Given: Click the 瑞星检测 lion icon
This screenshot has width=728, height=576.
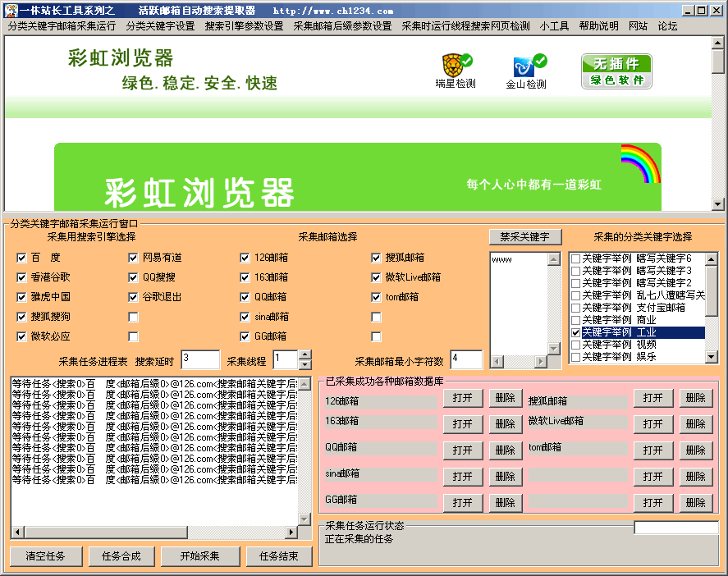Looking at the screenshot, I should coord(454,66).
